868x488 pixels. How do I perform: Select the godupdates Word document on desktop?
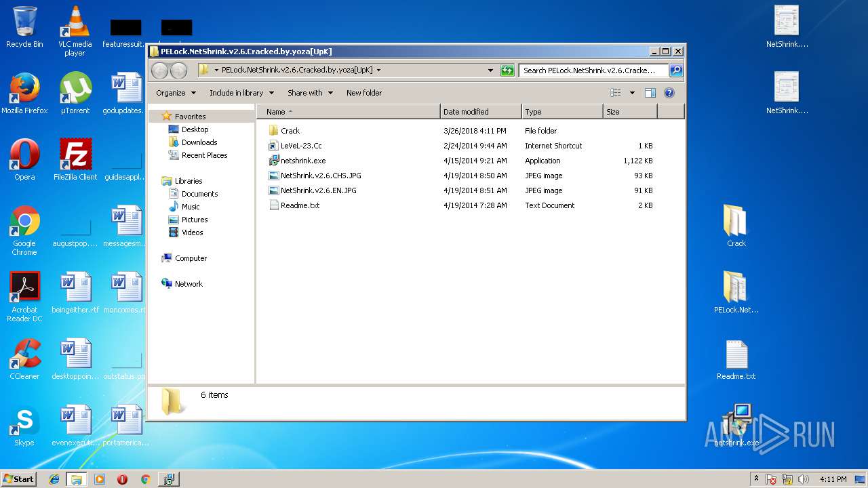(x=126, y=93)
